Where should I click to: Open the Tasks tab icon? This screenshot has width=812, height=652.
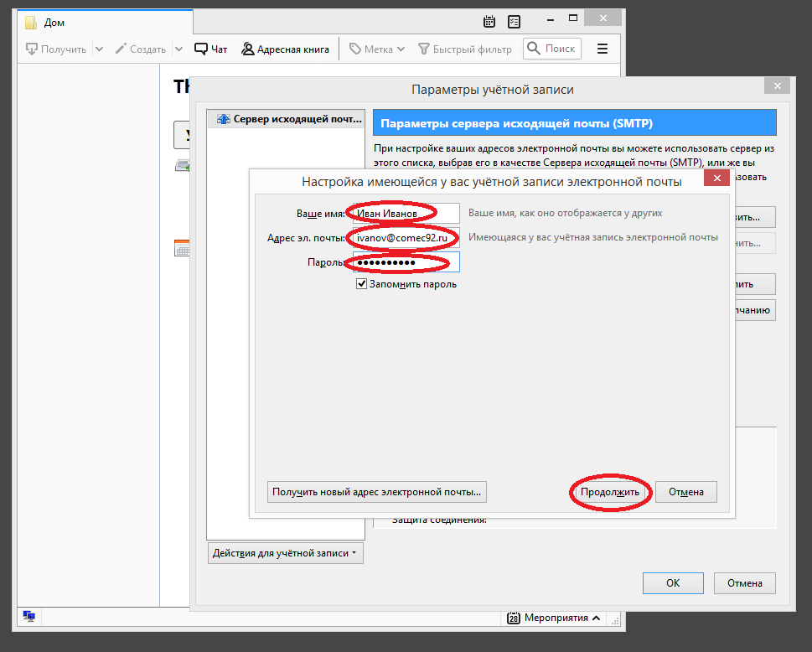point(514,22)
